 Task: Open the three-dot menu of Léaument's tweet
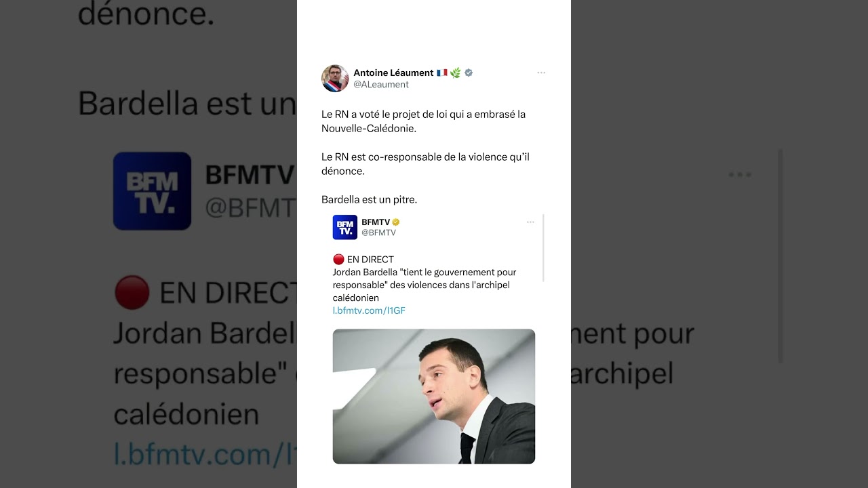[x=541, y=73]
